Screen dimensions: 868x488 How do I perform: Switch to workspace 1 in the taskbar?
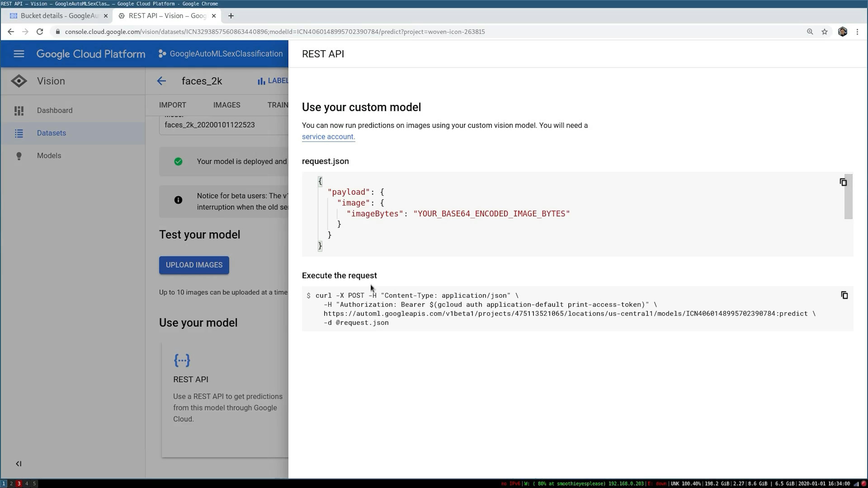click(4, 484)
